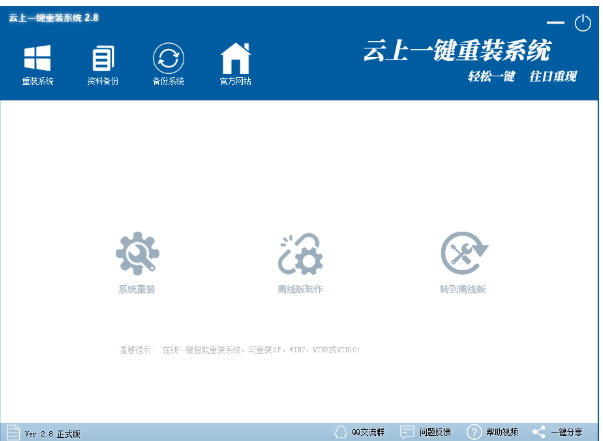Viewport: 603px width, 441px height.
Task: Click the Ver 2.8 正式版 version text
Action: (52, 434)
